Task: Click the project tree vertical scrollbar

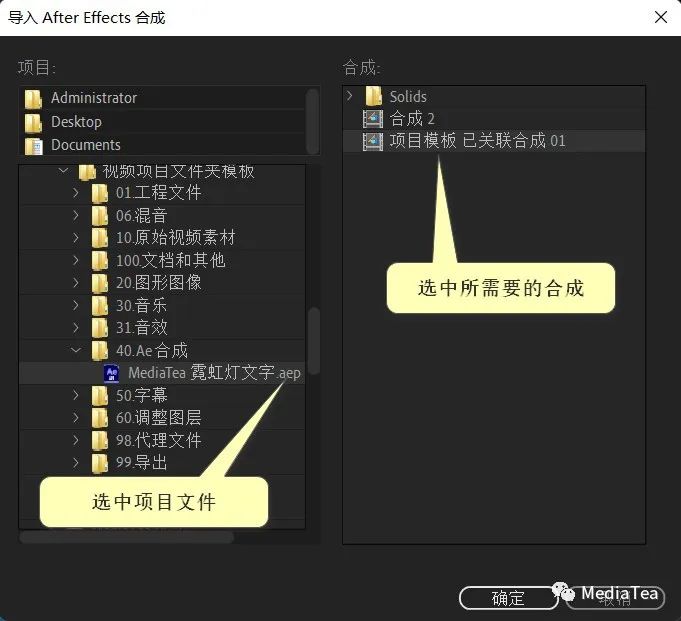Action: [x=314, y=340]
